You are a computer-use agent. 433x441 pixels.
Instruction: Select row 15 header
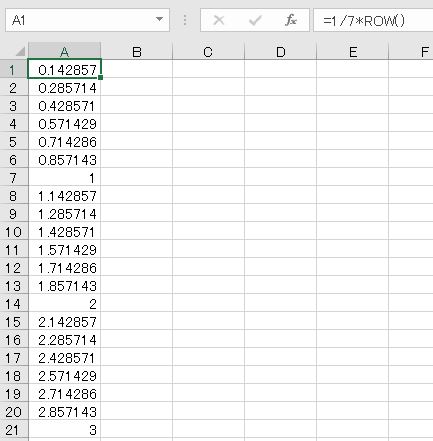click(14, 321)
